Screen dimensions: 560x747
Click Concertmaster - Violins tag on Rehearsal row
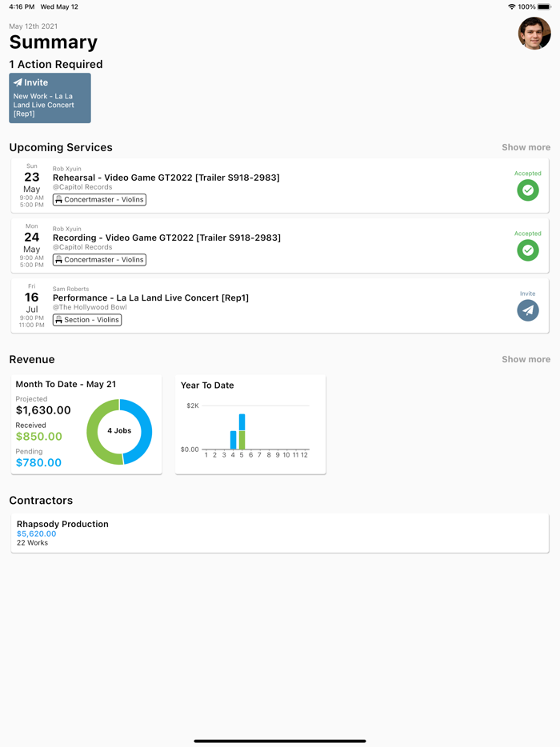pos(99,200)
